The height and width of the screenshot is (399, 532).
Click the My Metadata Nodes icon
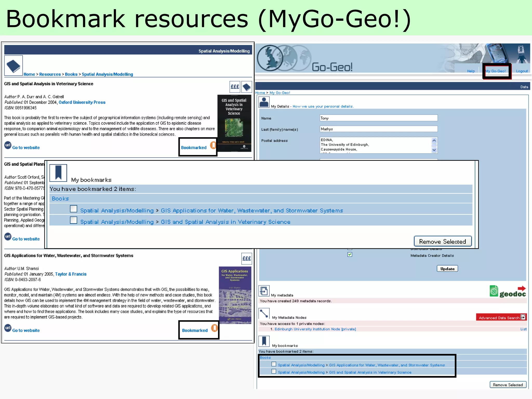coord(264,314)
